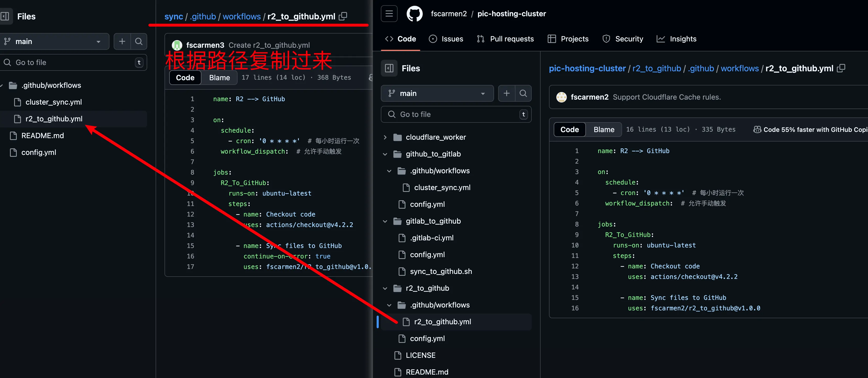
Task: Open fscarmen2 author link on commit row
Action: [589, 97]
